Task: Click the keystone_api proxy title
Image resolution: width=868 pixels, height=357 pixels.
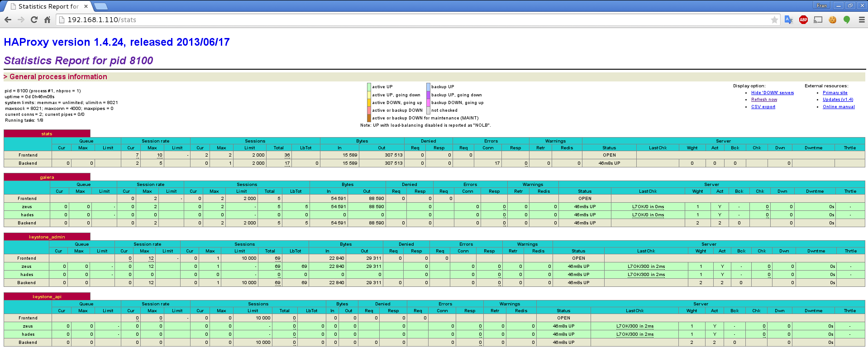Action: (47, 297)
